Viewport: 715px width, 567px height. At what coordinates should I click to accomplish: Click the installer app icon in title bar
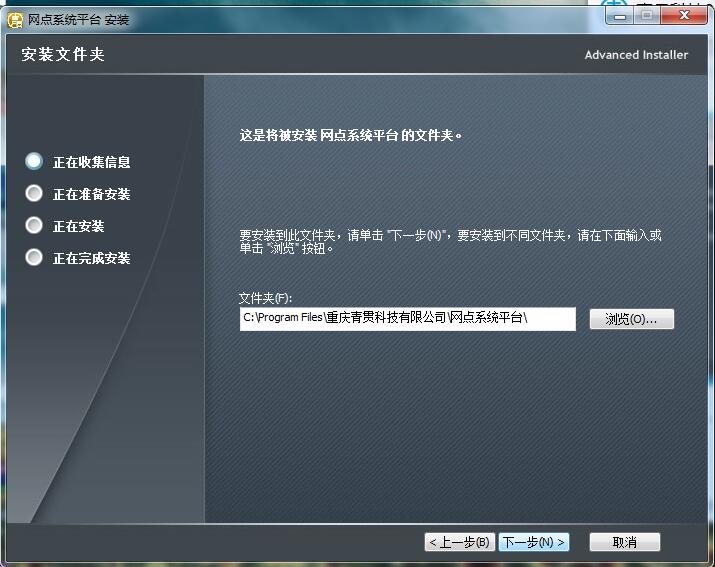tap(15, 19)
